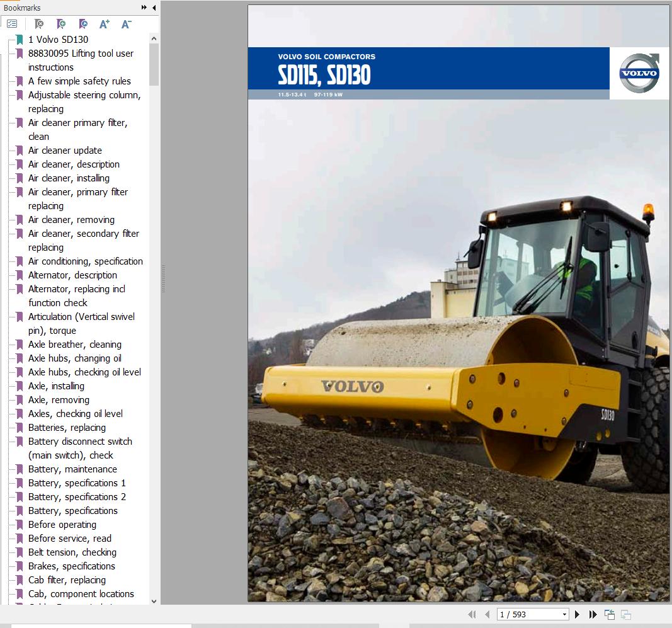
Task: Go to the next page arrow
Action: pyautogui.click(x=577, y=614)
